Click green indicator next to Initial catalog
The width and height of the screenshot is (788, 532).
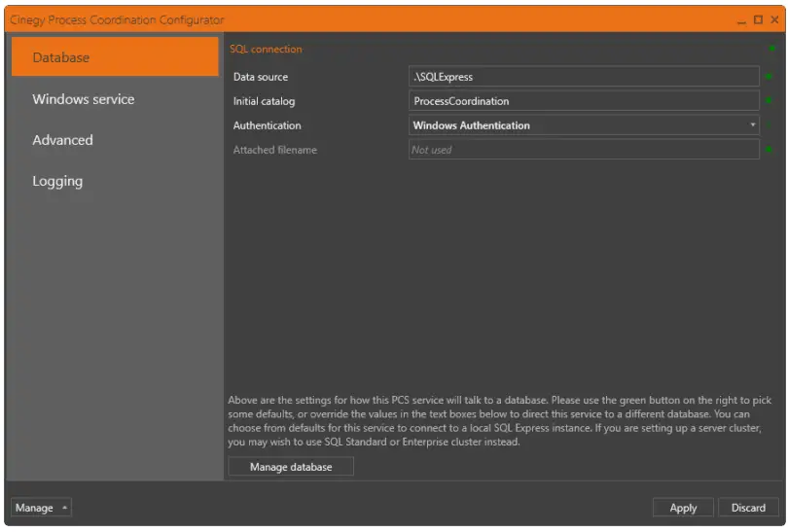pyautogui.click(x=769, y=101)
